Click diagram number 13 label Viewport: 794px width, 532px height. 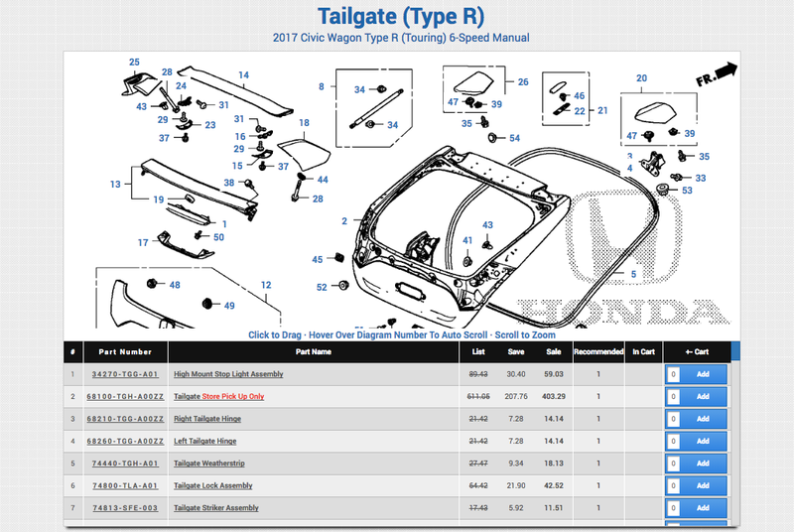click(115, 185)
